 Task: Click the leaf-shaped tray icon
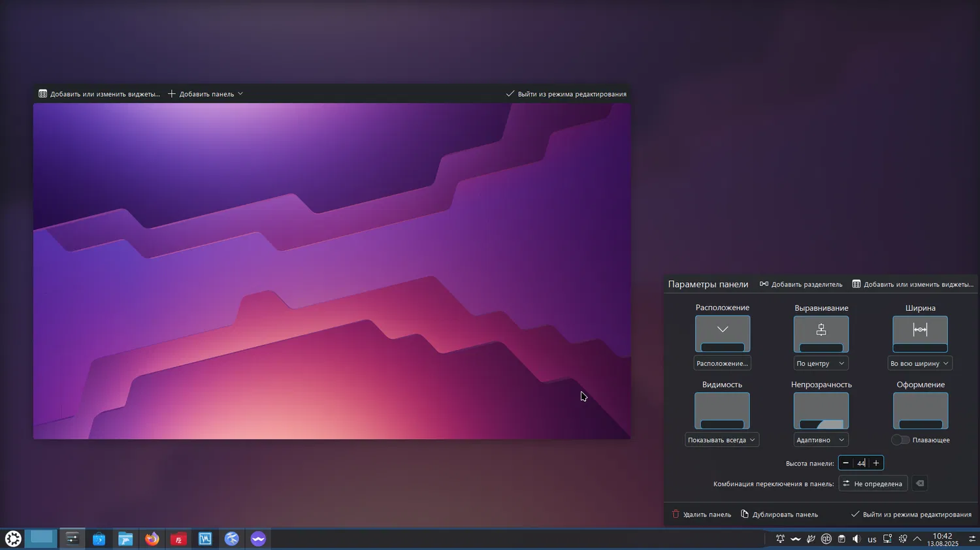pos(811,539)
